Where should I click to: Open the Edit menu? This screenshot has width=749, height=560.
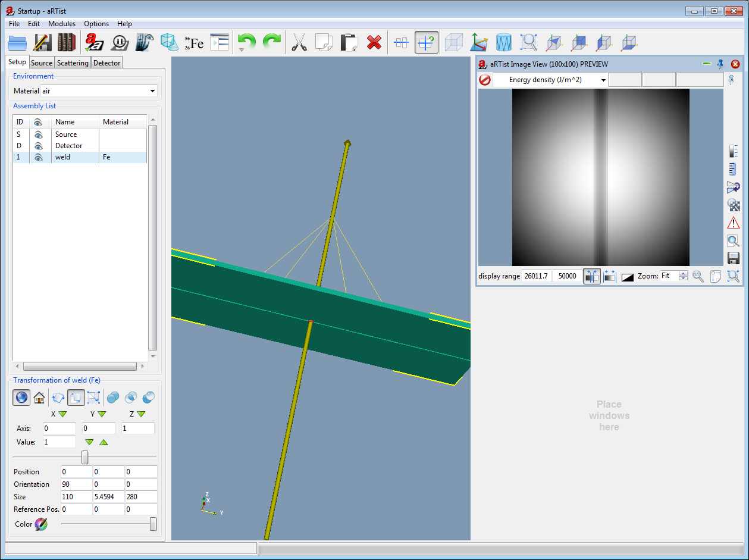pyautogui.click(x=34, y=24)
